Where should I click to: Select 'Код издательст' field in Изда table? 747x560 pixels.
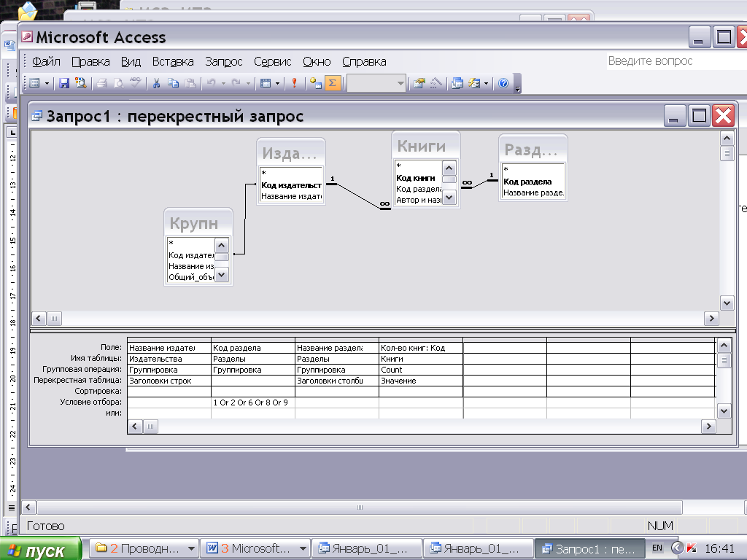click(291, 185)
